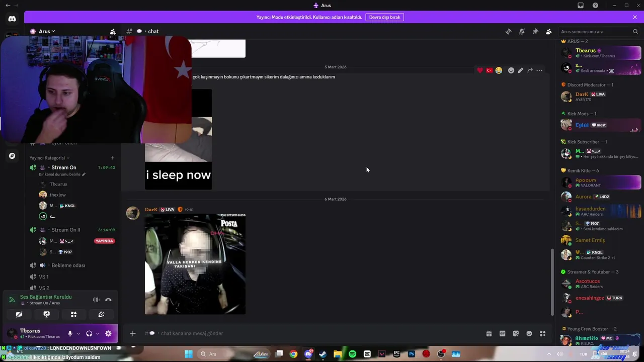Select Ascotucos in Streamer & Youtuber
This screenshot has width=644, height=362.
601,284
